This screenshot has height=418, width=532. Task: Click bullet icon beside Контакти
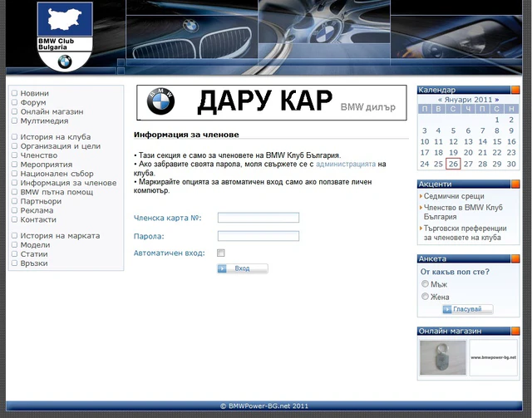[x=14, y=219]
